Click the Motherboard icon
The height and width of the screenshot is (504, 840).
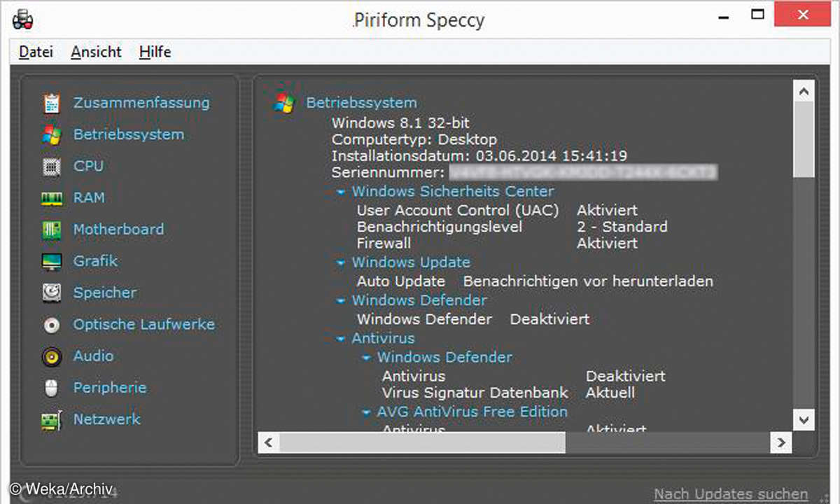pyautogui.click(x=52, y=230)
